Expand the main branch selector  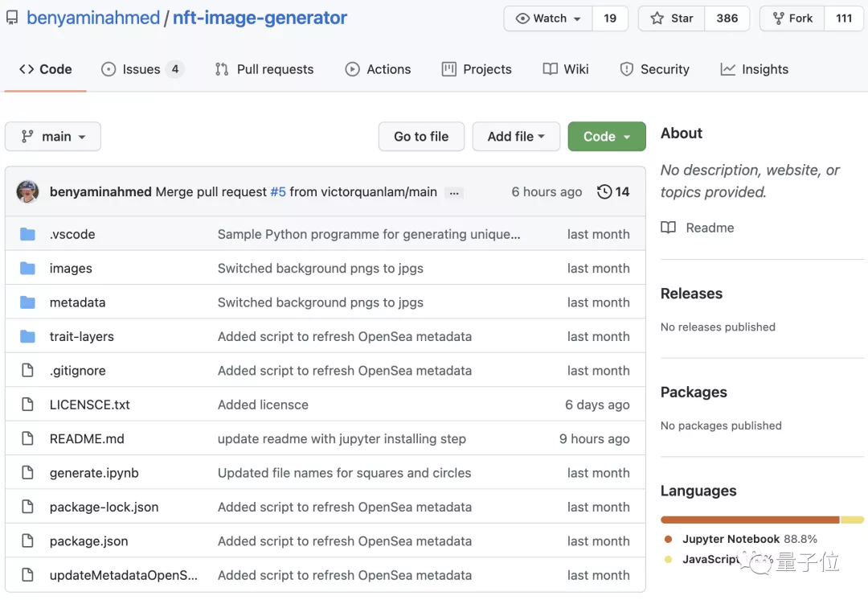pos(53,137)
